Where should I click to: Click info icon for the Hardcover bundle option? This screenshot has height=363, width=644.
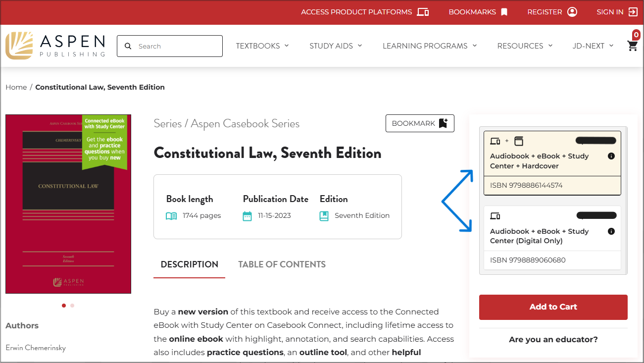coord(611,156)
